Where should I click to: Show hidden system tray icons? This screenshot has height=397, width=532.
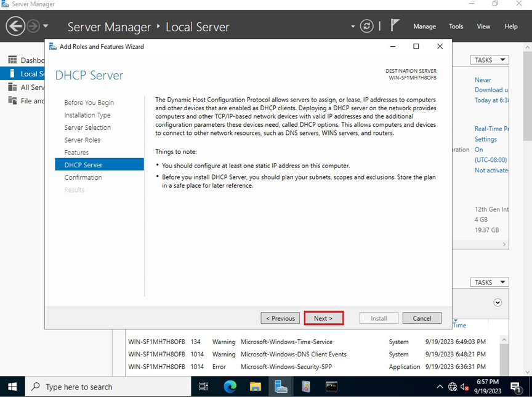coord(440,387)
